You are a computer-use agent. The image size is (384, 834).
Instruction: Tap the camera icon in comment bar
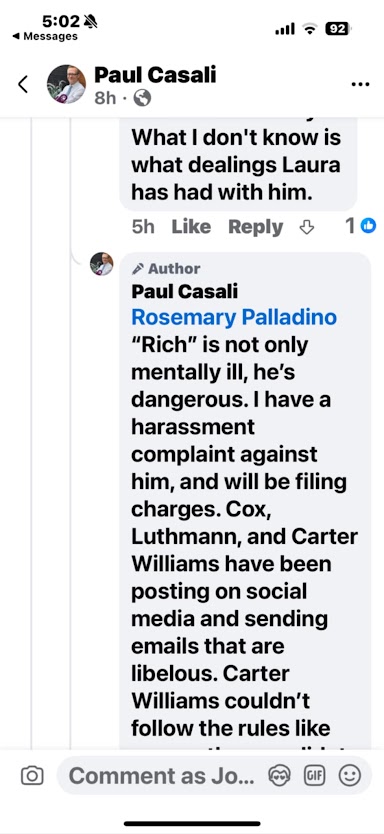pyautogui.click(x=31, y=776)
